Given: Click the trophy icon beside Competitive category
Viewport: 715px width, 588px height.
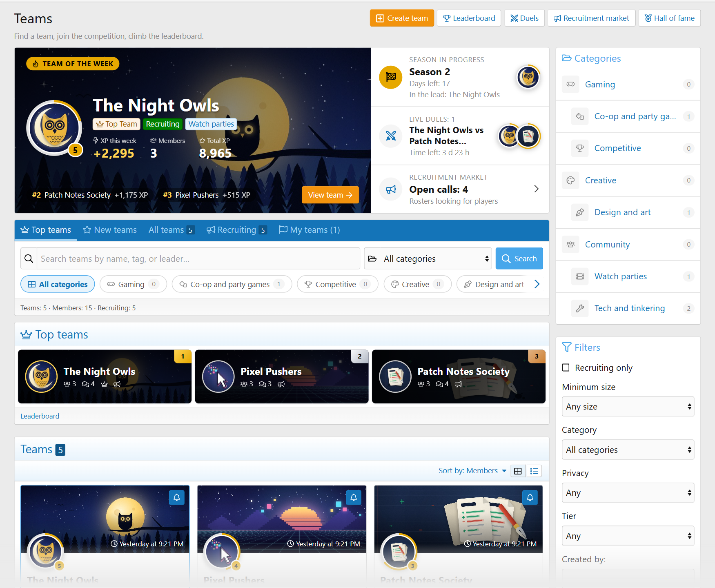Looking at the screenshot, I should (x=580, y=149).
